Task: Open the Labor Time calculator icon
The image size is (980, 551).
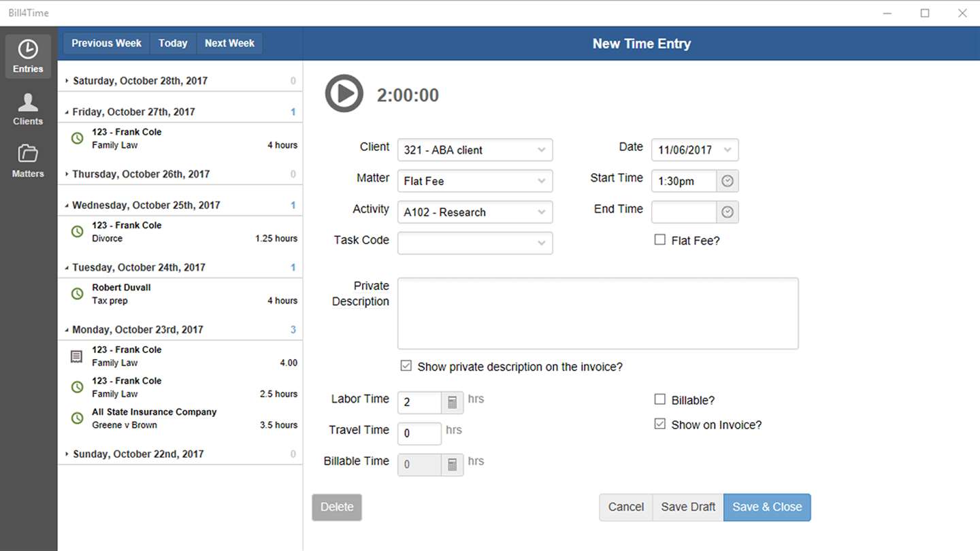Action: (x=453, y=402)
